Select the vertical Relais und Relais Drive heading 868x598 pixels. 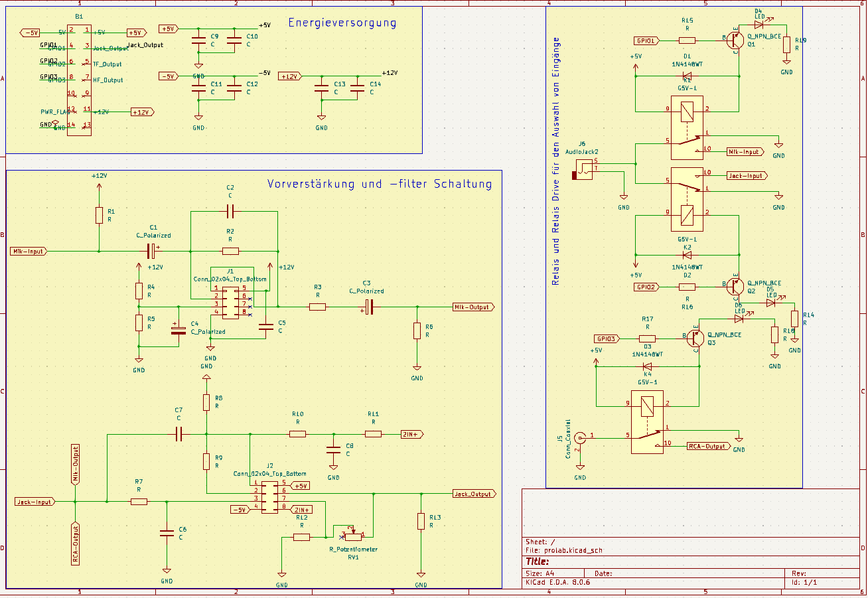556,161
